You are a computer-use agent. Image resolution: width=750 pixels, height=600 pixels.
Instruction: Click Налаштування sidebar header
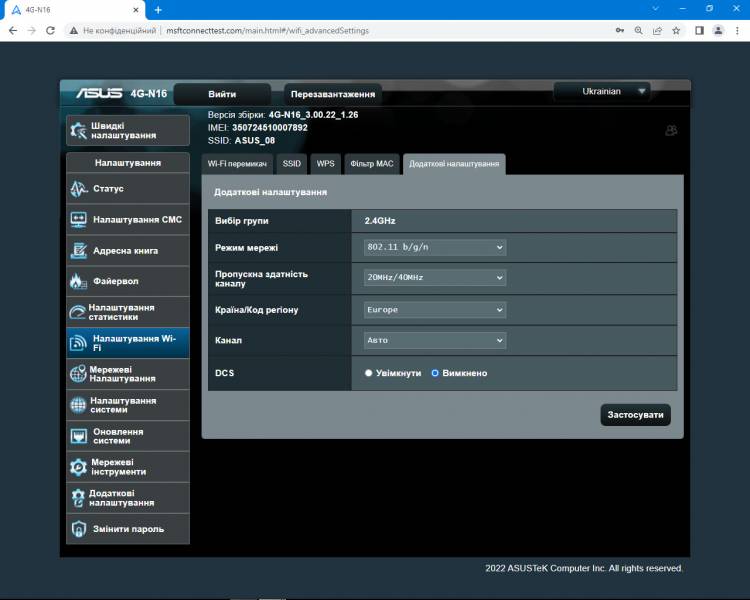tap(128, 163)
